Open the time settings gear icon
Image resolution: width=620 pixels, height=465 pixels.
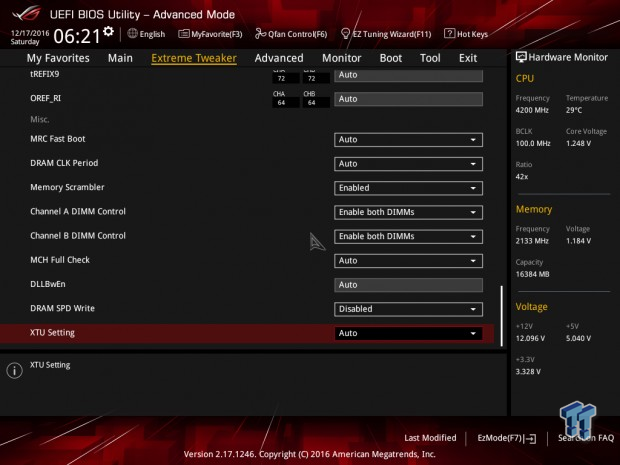click(108, 32)
